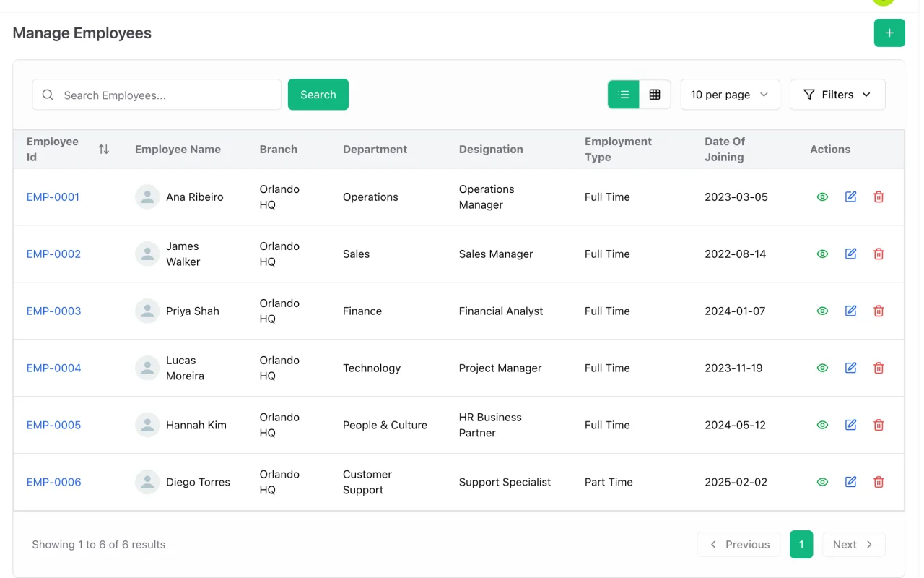Viewport: 924px width, 578px height.
Task: View Priya Shah's details via eye icon
Action: click(x=822, y=311)
